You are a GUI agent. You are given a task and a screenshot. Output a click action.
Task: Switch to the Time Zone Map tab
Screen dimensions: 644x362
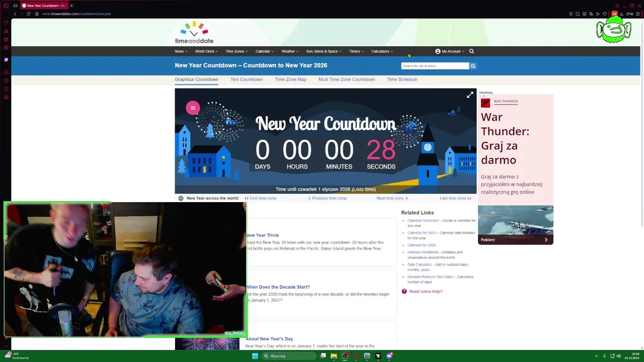(x=291, y=79)
